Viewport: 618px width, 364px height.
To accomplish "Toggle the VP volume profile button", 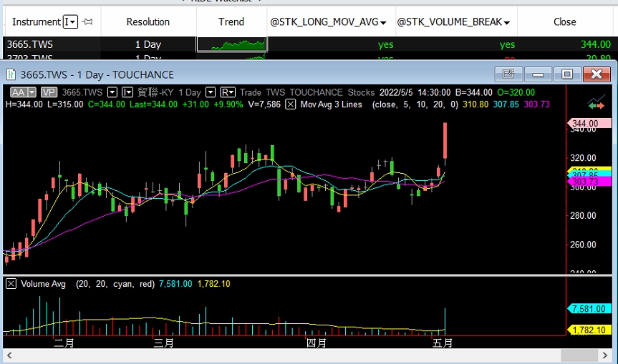I will tap(49, 92).
